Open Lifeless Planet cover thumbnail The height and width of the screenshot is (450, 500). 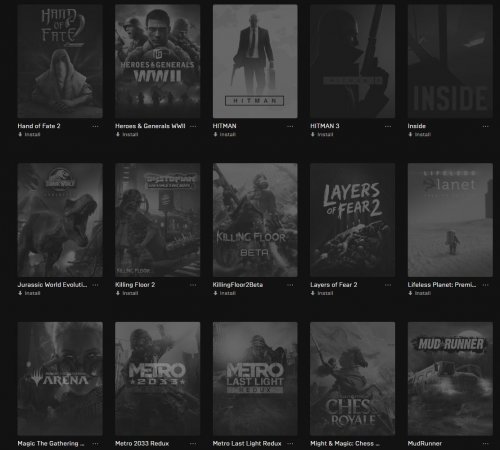tap(450, 220)
